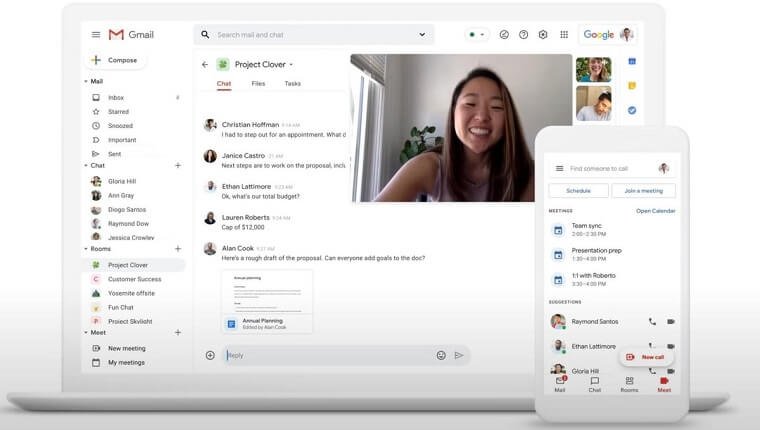Switch to the Files tab
Screen dimensions: 760x430
[258, 83]
